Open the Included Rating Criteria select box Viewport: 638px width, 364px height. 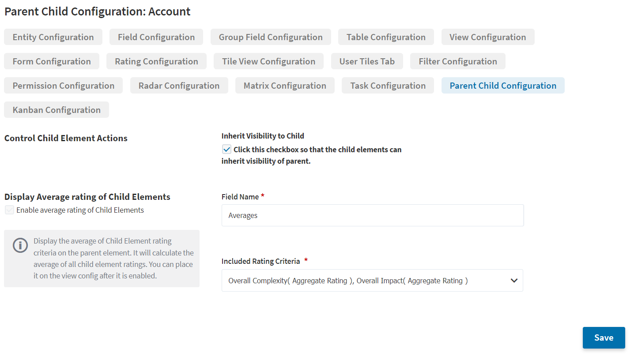point(366,281)
